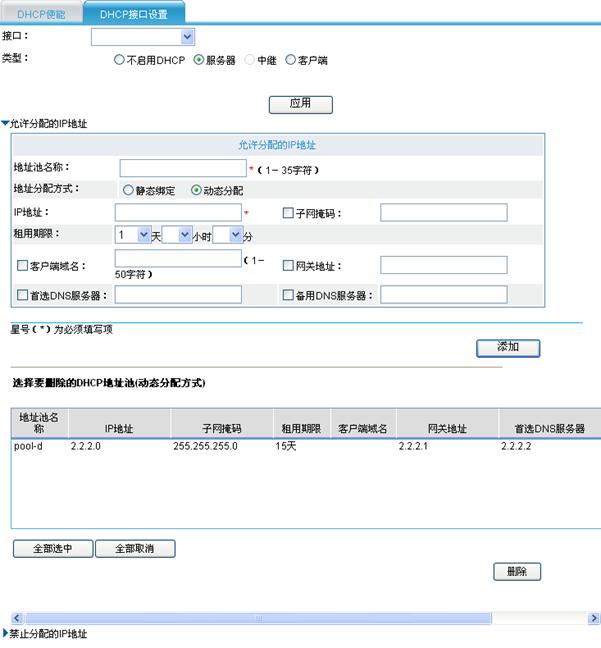Click the 客户端域名 input field

(178, 259)
